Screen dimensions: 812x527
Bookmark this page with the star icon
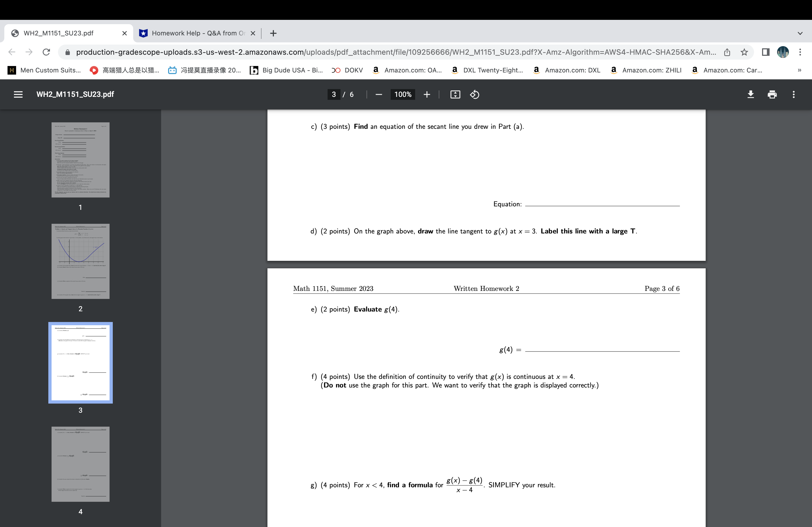click(x=744, y=52)
